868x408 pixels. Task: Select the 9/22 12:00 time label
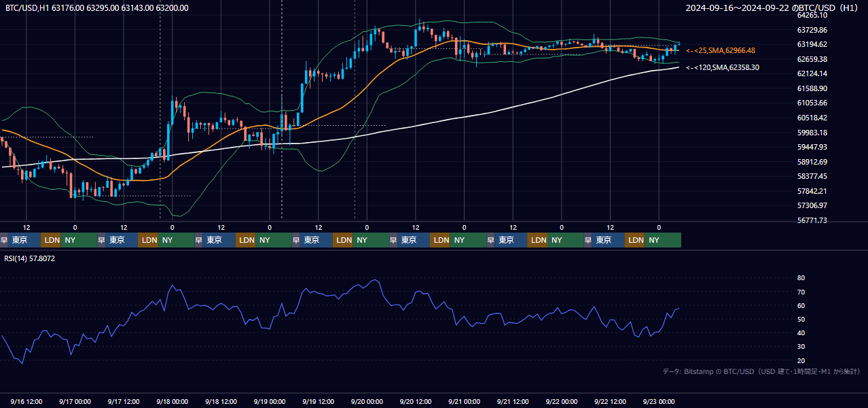pos(611,401)
